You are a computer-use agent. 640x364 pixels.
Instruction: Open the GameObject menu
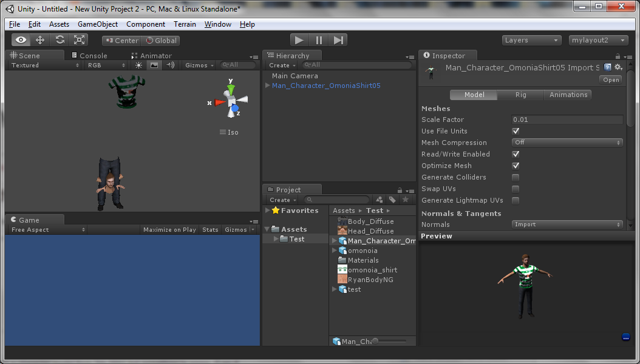[98, 24]
